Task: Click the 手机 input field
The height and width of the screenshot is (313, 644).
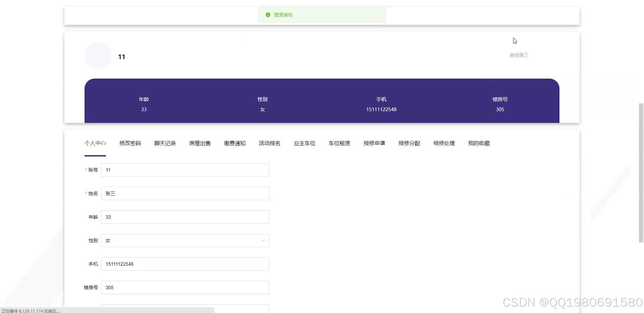Action: [185, 264]
